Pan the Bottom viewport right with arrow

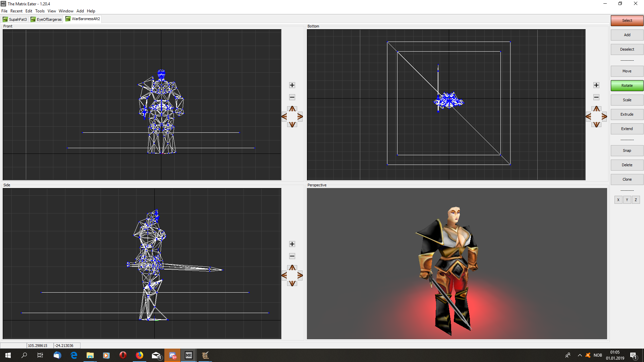point(604,117)
